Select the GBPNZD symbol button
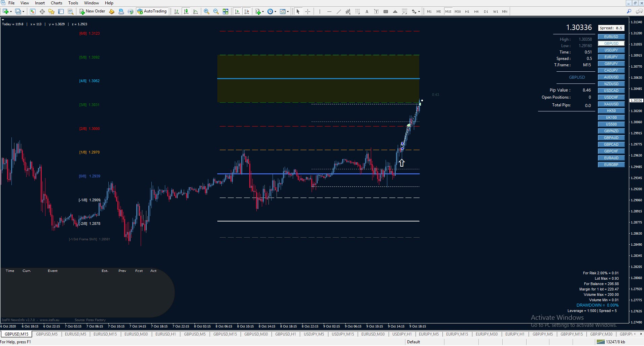The height and width of the screenshot is (346, 644). coord(611,131)
